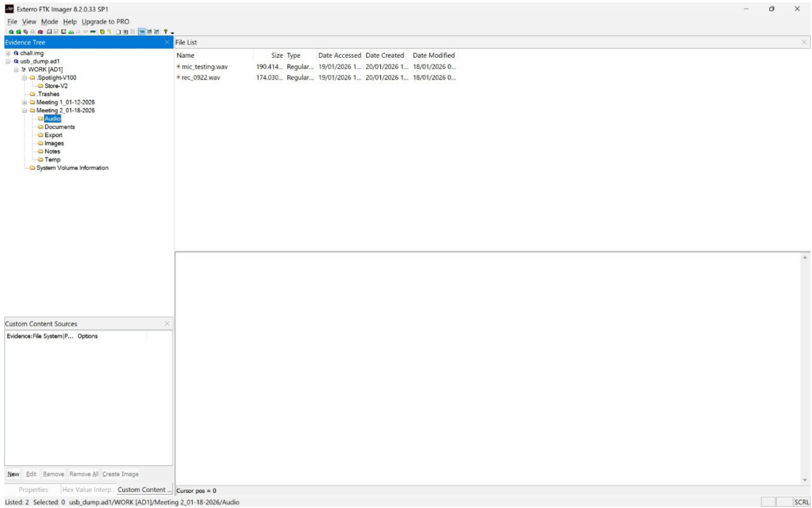The width and height of the screenshot is (812, 508).
Task: Click the Export File Hash List icon
Action: (x=126, y=31)
